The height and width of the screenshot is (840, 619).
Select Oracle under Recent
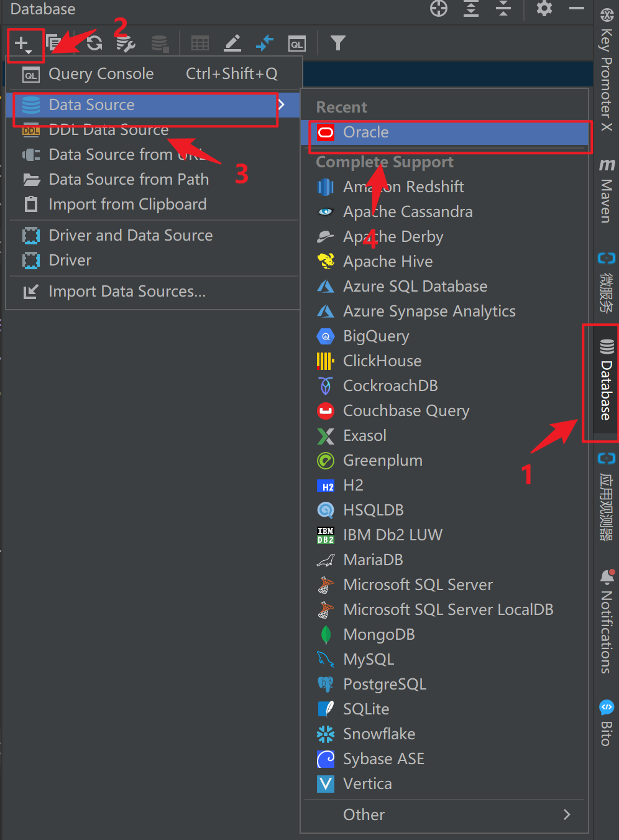tap(444, 132)
